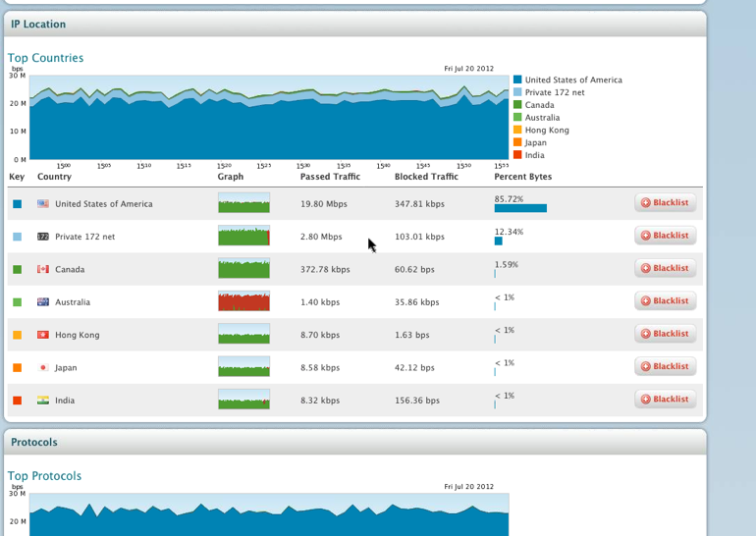Blacklist the Private 172 net row

pos(665,236)
